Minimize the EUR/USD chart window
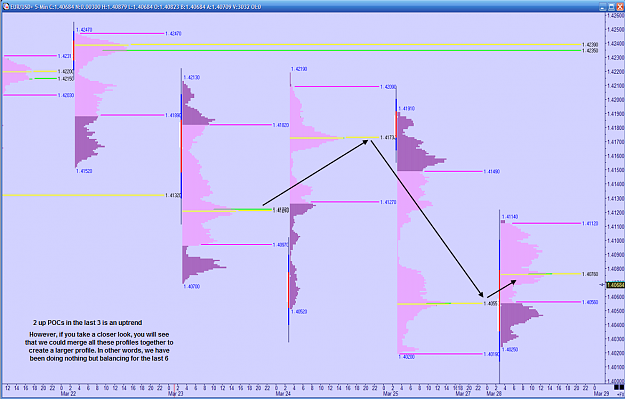The image size is (625, 399). (x=603, y=7)
